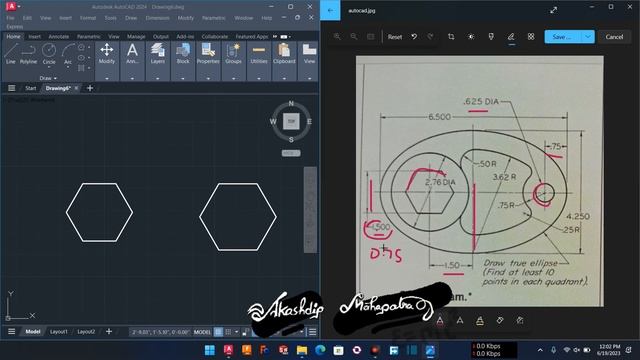Open the Dimension menu
Viewport: 640px width, 360px height.
pos(158,18)
